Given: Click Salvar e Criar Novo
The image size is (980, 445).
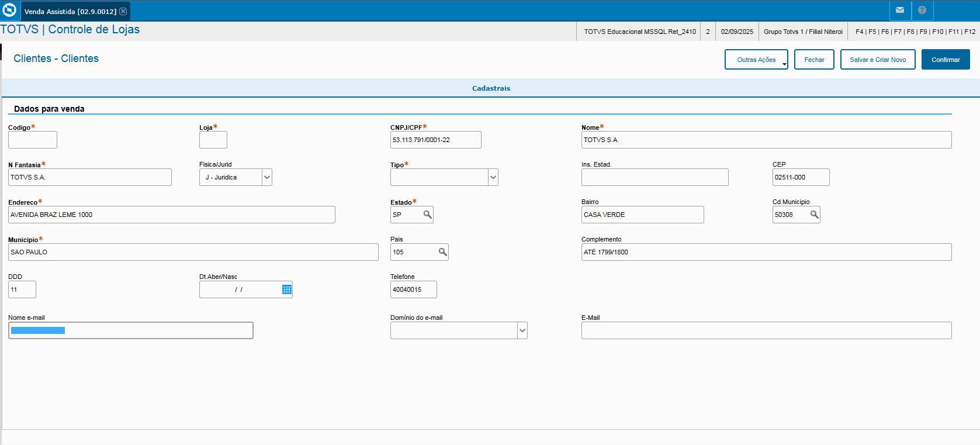Looking at the screenshot, I should pos(878,60).
